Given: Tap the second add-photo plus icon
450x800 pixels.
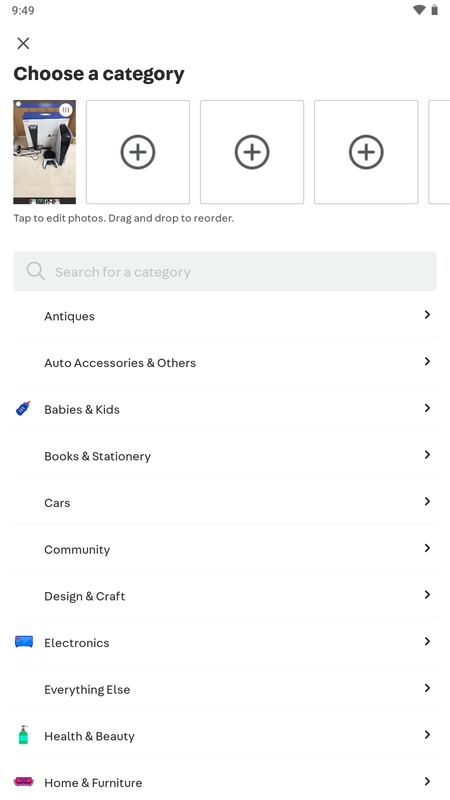Looking at the screenshot, I should click(x=252, y=152).
